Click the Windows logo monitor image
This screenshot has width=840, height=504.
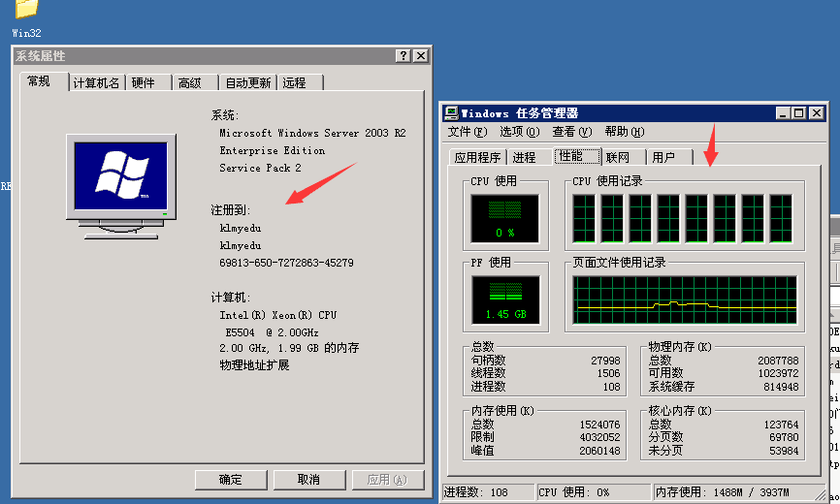pyautogui.click(x=122, y=185)
